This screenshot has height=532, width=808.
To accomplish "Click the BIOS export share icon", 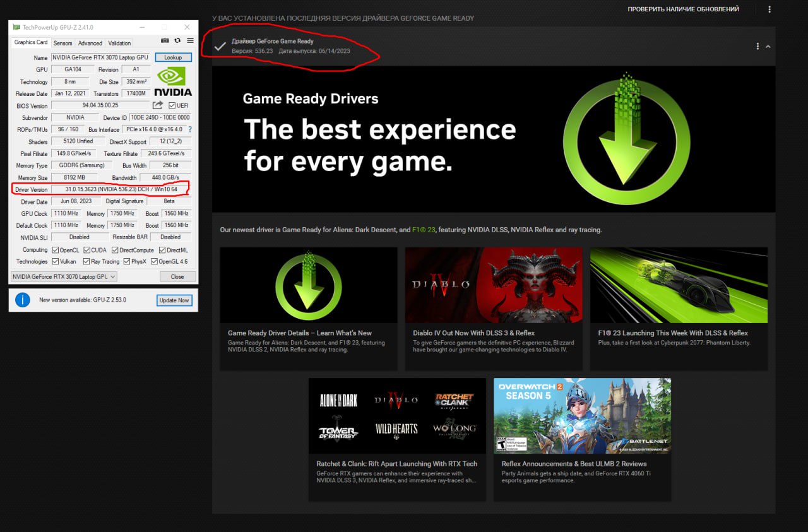I will click(158, 105).
